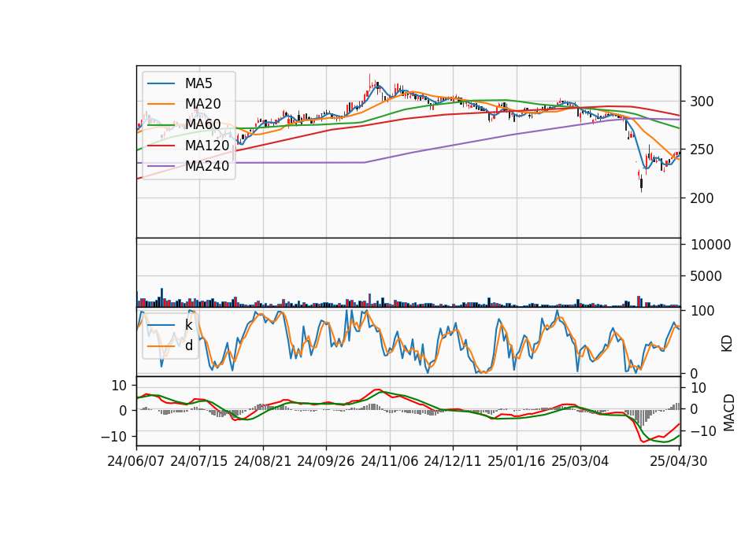756x543 pixels.
Task: Click the 24/07/15 date label
Action: 198,461
